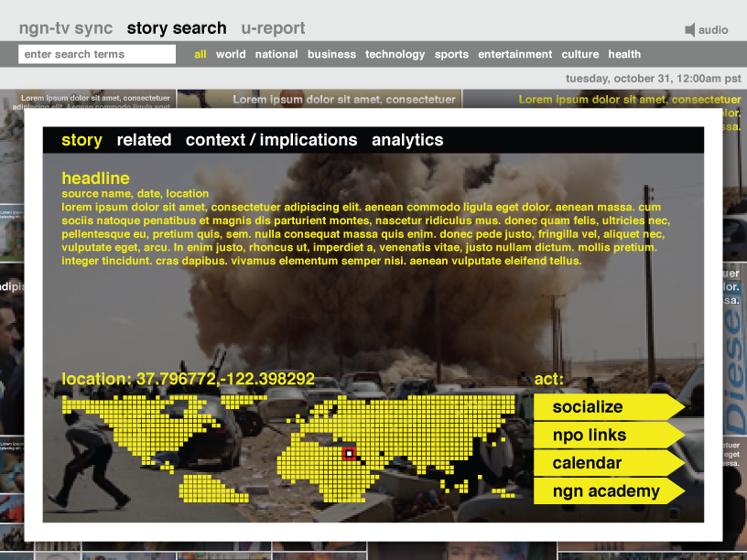Filter stories by entertainment
The width and height of the screenshot is (747, 560).
point(515,54)
